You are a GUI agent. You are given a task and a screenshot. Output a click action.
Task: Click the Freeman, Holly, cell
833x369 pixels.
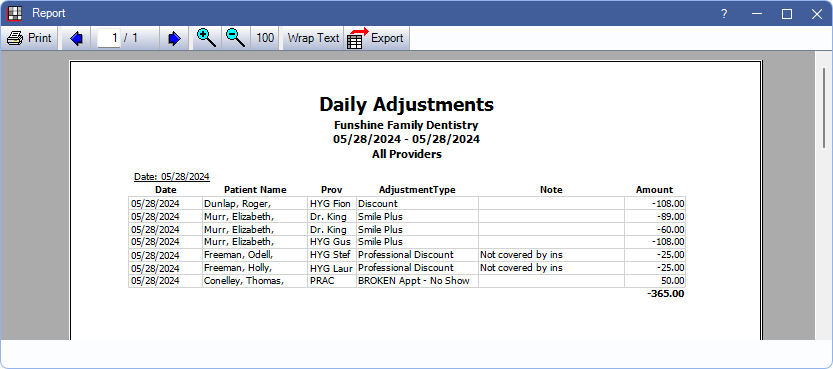(255, 268)
